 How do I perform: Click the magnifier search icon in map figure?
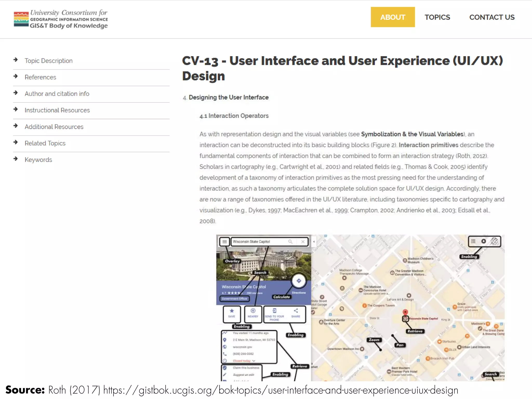click(x=290, y=242)
